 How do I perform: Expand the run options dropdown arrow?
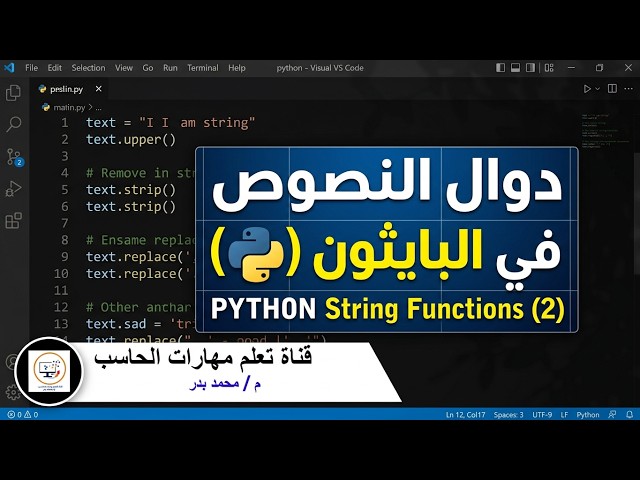click(x=598, y=89)
